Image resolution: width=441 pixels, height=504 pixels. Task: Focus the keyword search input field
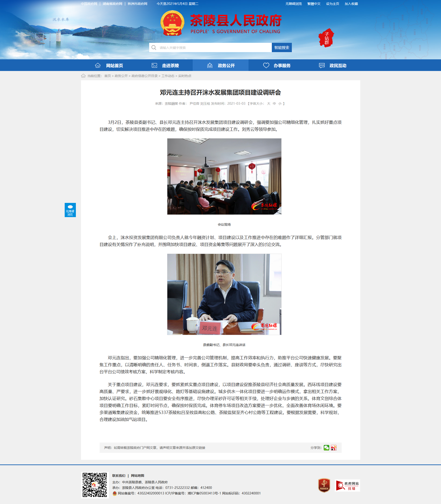(214, 47)
